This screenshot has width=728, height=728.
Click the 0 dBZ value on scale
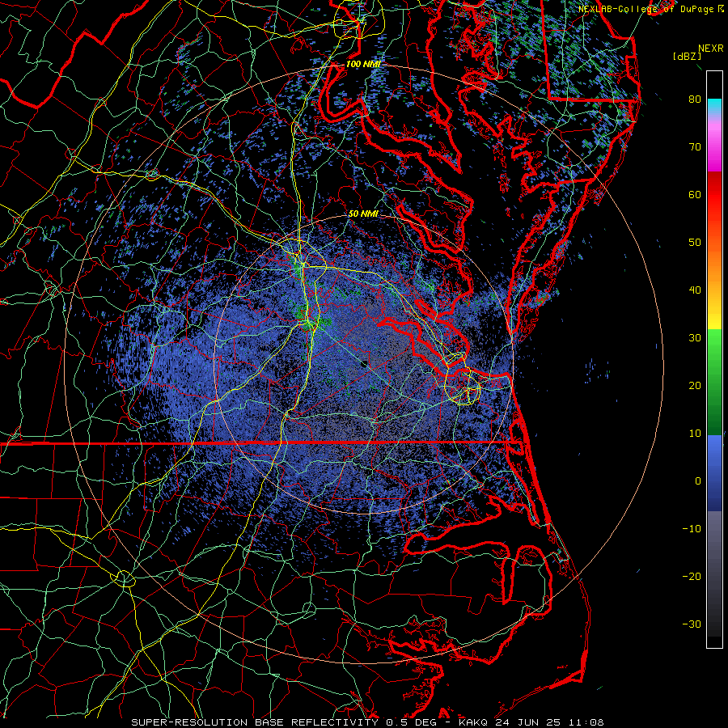[698, 481]
